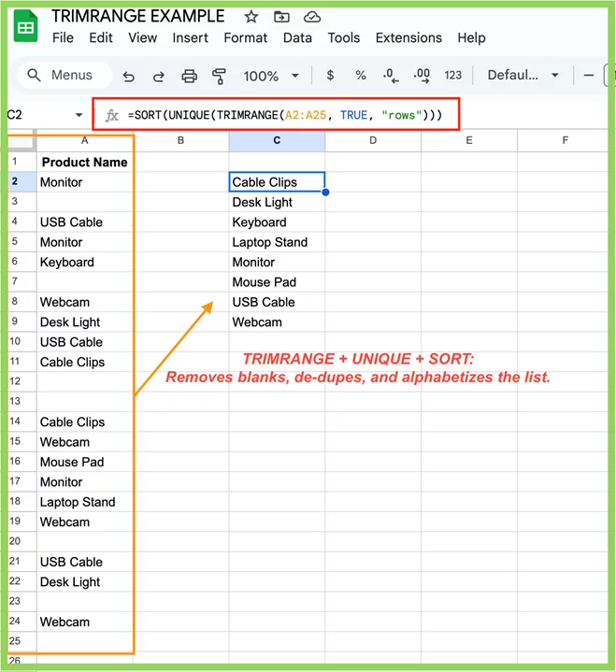The image size is (616, 672).
Task: Click the Google Sheets home logo
Action: coord(25,27)
